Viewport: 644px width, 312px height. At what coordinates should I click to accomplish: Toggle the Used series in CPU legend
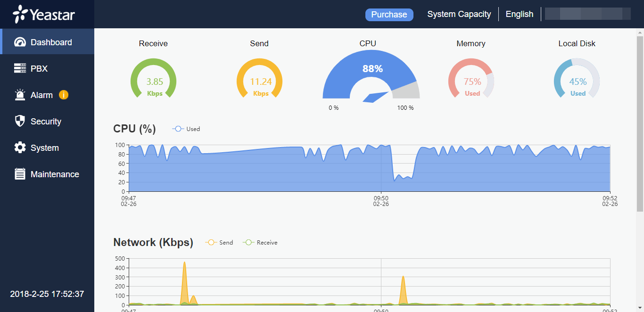(186, 129)
